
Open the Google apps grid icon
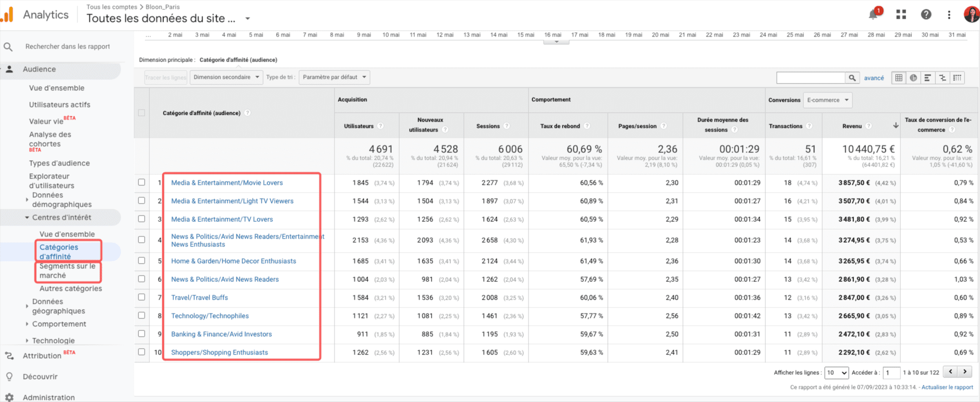tap(901, 15)
